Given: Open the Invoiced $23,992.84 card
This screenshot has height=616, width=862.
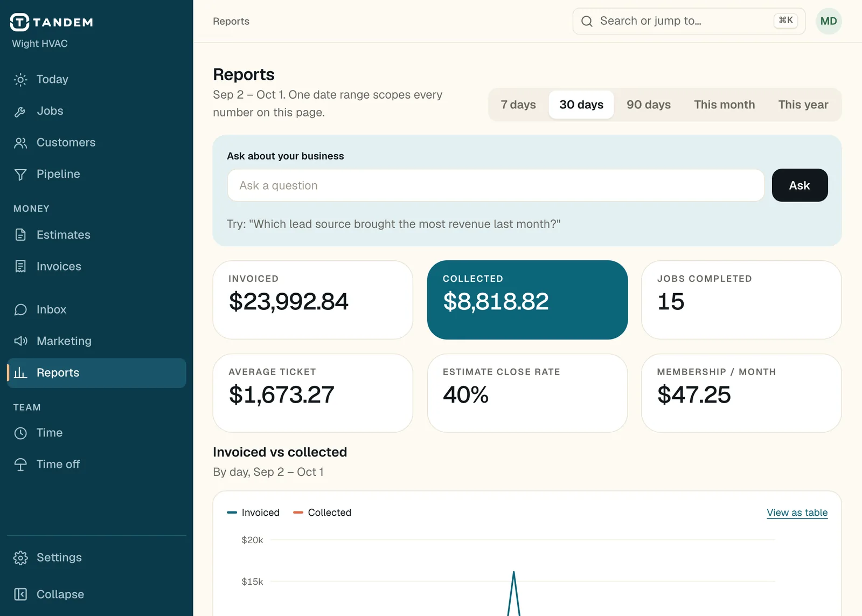Looking at the screenshot, I should coord(313,300).
